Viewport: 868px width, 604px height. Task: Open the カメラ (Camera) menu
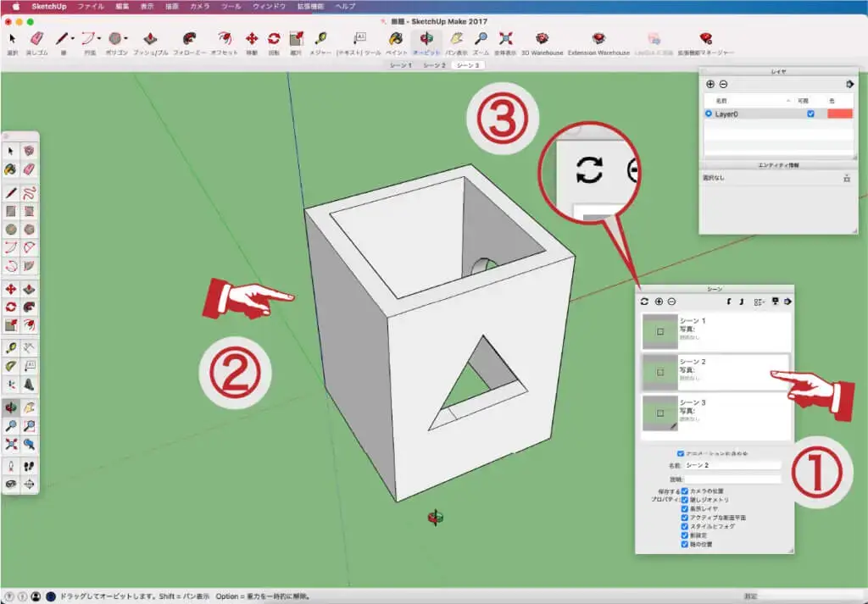(x=200, y=6)
